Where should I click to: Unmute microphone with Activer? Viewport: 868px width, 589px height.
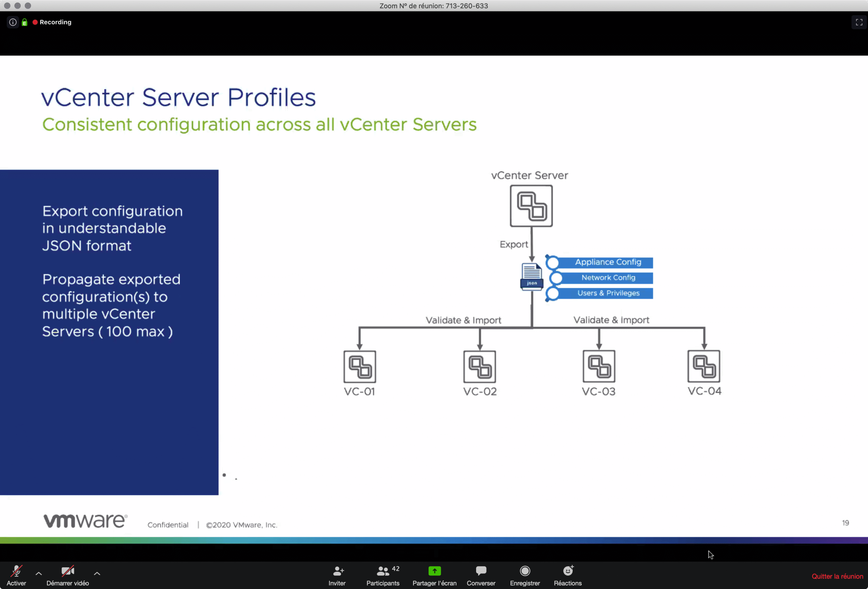pos(16,575)
